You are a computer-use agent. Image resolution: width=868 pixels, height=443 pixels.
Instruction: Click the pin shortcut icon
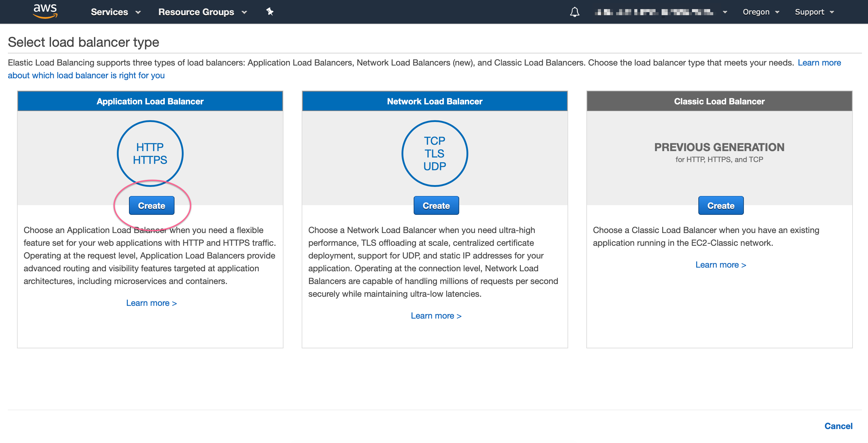[270, 12]
